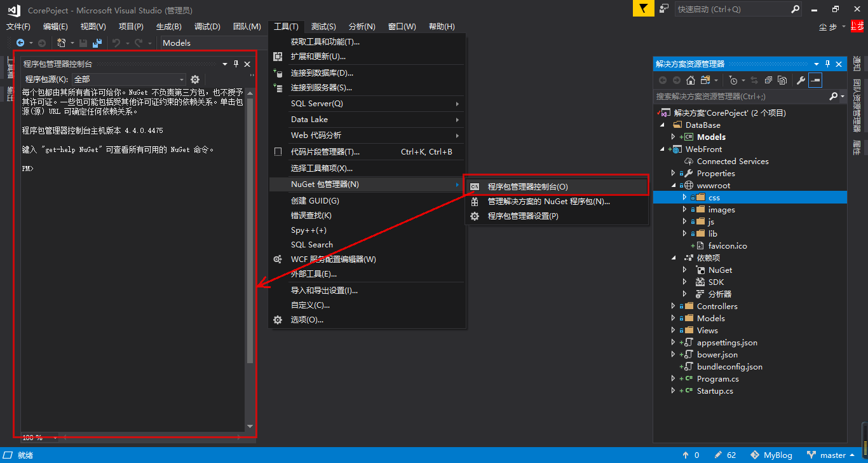Image resolution: width=868 pixels, height=463 pixels.
Task: Click the pending changes filter clock icon
Action: click(x=733, y=80)
